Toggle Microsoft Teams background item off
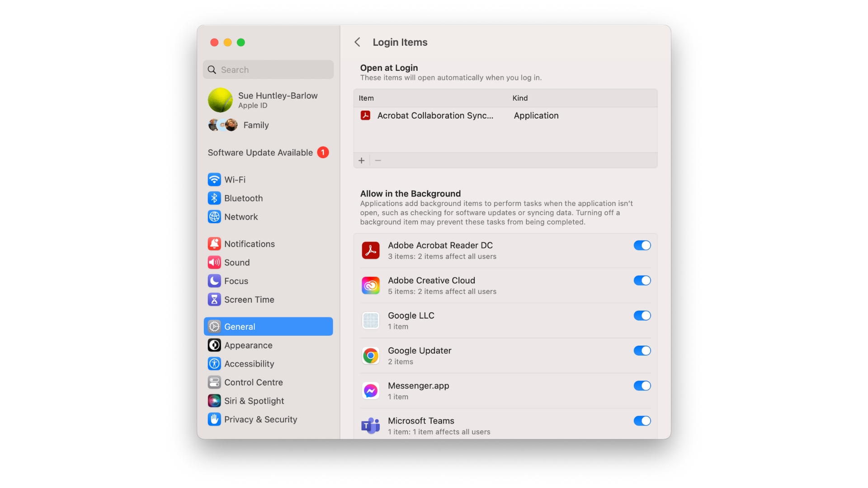This screenshot has height=488, width=868. pos(643,421)
